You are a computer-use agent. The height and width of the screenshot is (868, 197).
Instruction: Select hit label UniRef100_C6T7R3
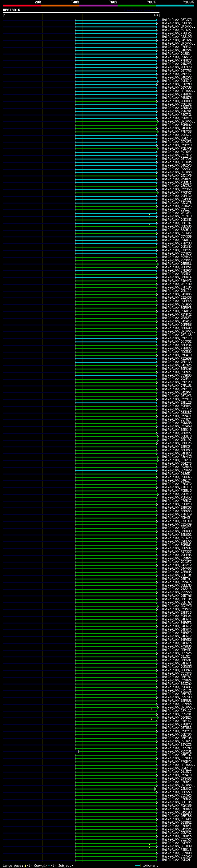tap(176, 71)
